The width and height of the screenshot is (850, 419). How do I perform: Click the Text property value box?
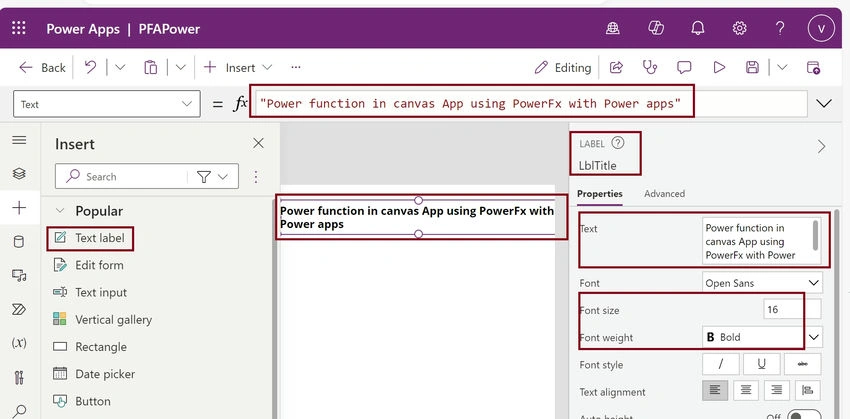pos(761,241)
